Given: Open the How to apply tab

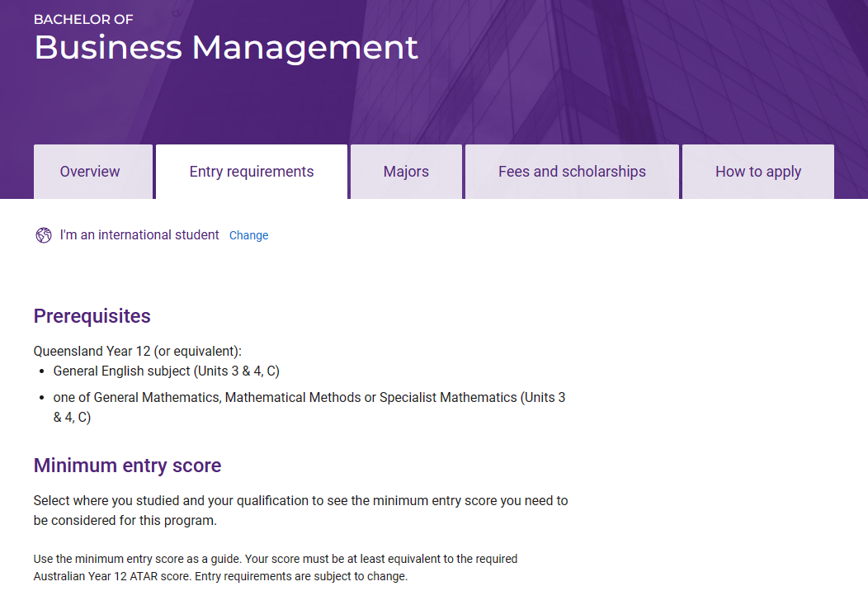Looking at the screenshot, I should (x=757, y=172).
